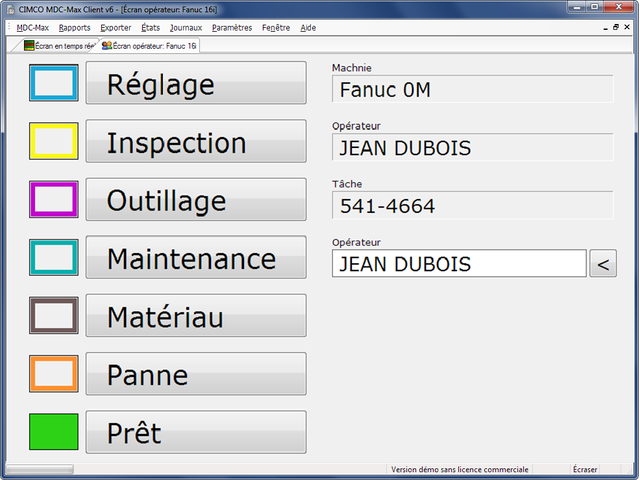Click the yellow Inspection status indicator
The height and width of the screenshot is (480, 640).
(54, 141)
